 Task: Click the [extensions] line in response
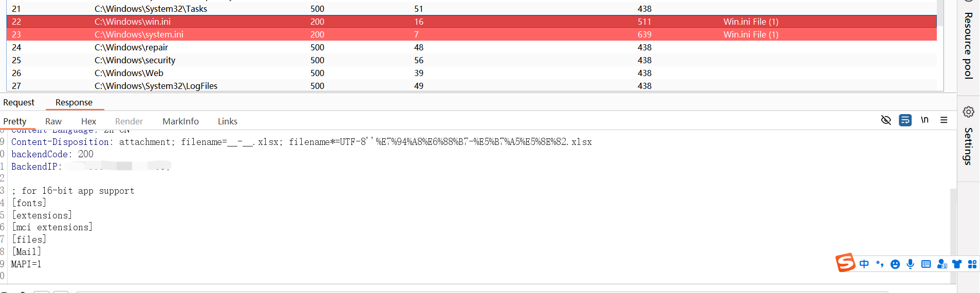tap(42, 215)
